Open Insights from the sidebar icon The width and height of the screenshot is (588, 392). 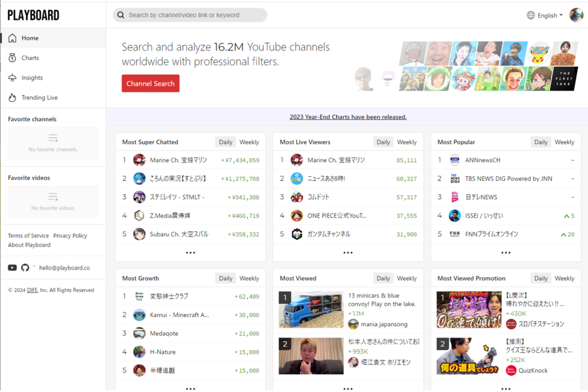[13, 77]
